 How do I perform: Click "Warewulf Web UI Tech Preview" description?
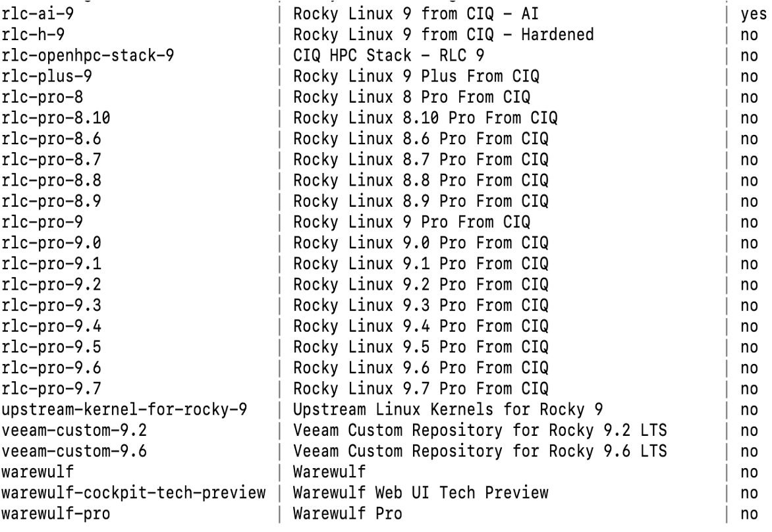(421, 492)
